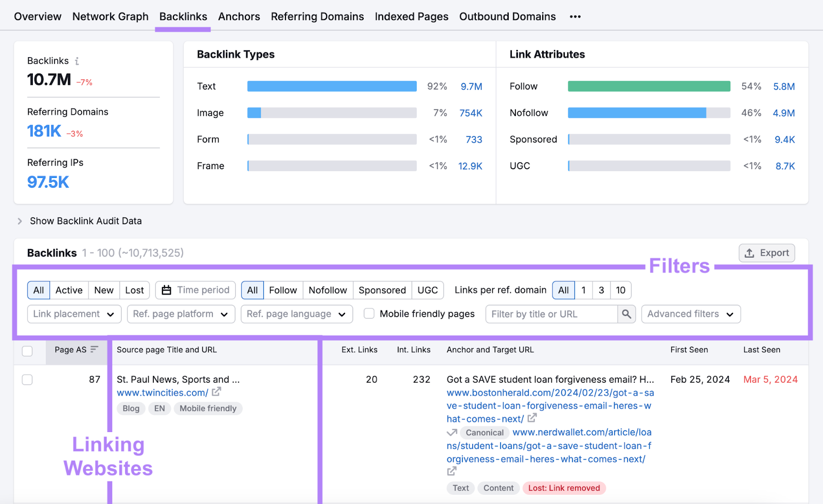823x504 pixels.
Task: Switch to the Referring Domains tab
Action: [317, 16]
